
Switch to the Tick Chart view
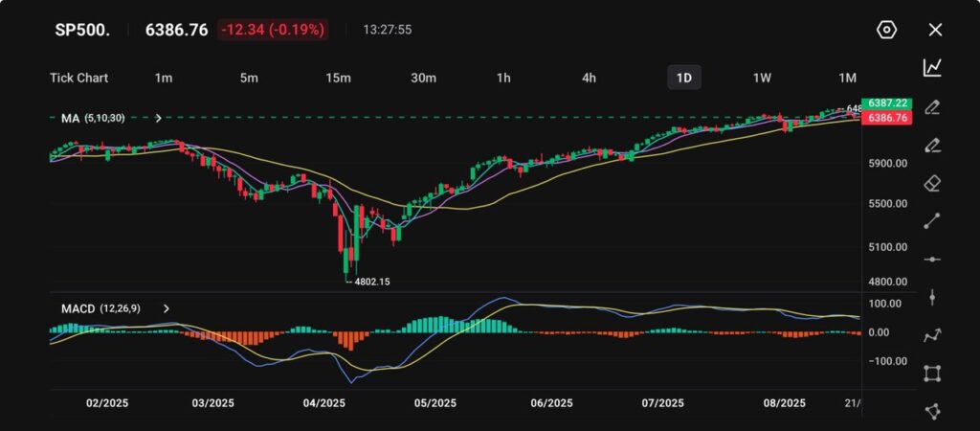(78, 78)
